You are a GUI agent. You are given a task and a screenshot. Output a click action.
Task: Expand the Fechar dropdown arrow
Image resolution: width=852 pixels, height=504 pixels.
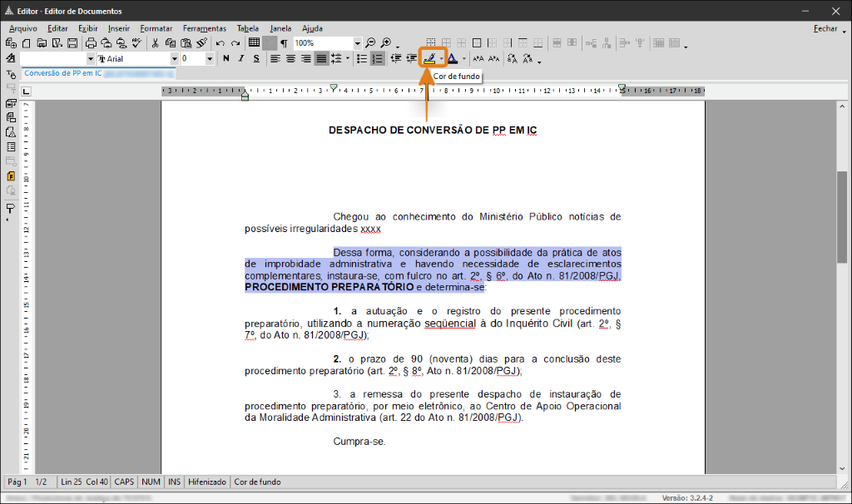click(844, 32)
